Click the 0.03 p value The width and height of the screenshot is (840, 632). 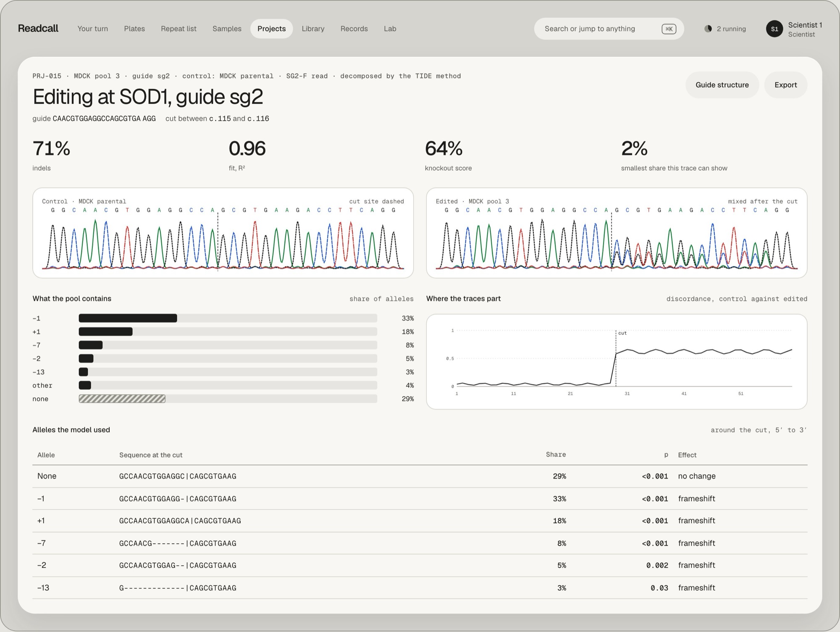[659, 588]
